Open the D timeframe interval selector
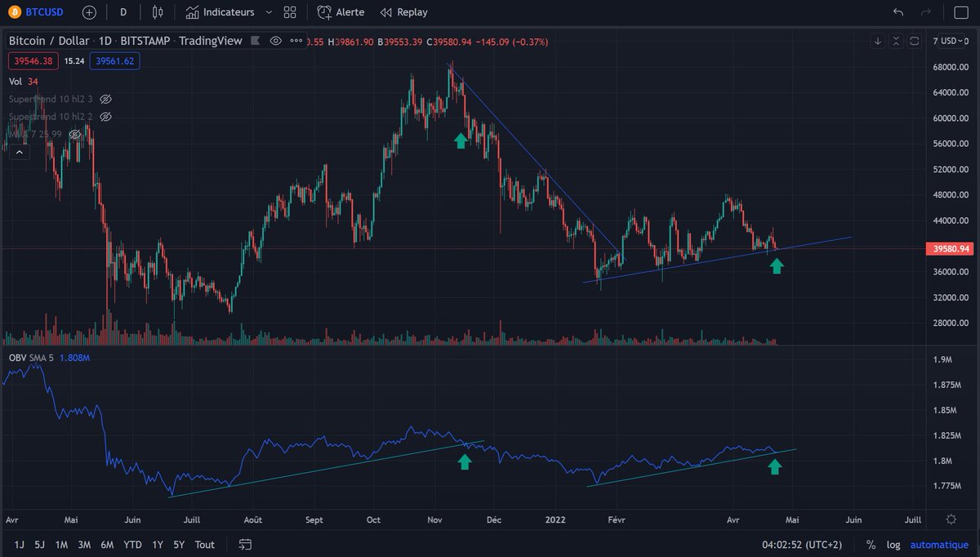Viewport: 980px width, 557px height. tap(123, 12)
